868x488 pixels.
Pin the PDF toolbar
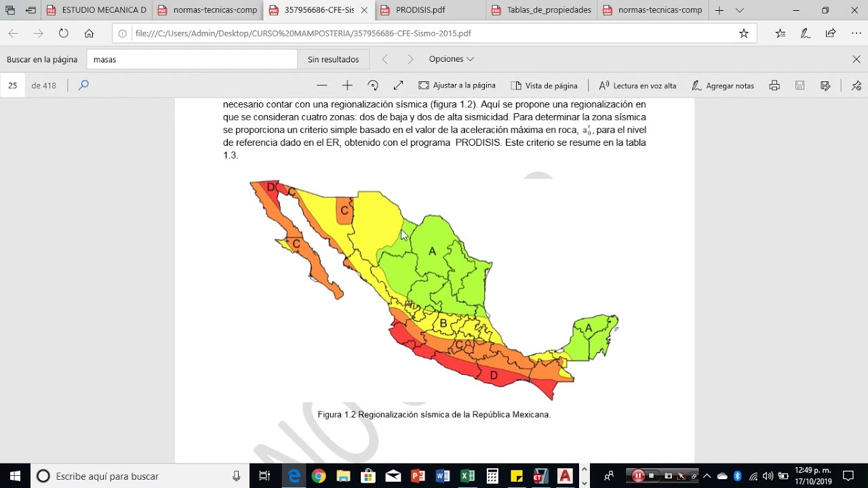tap(856, 85)
